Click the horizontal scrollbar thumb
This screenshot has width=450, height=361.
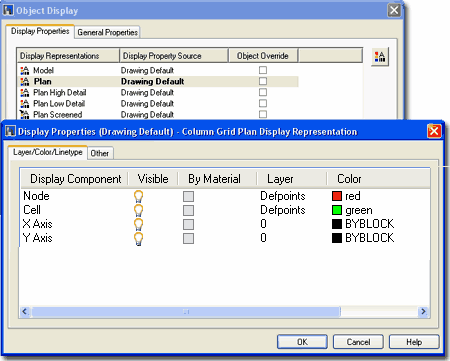(186, 312)
